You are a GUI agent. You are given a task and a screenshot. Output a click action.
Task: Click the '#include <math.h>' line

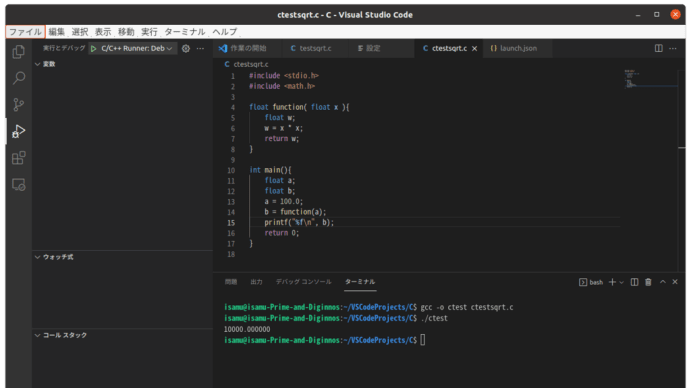[282, 86]
